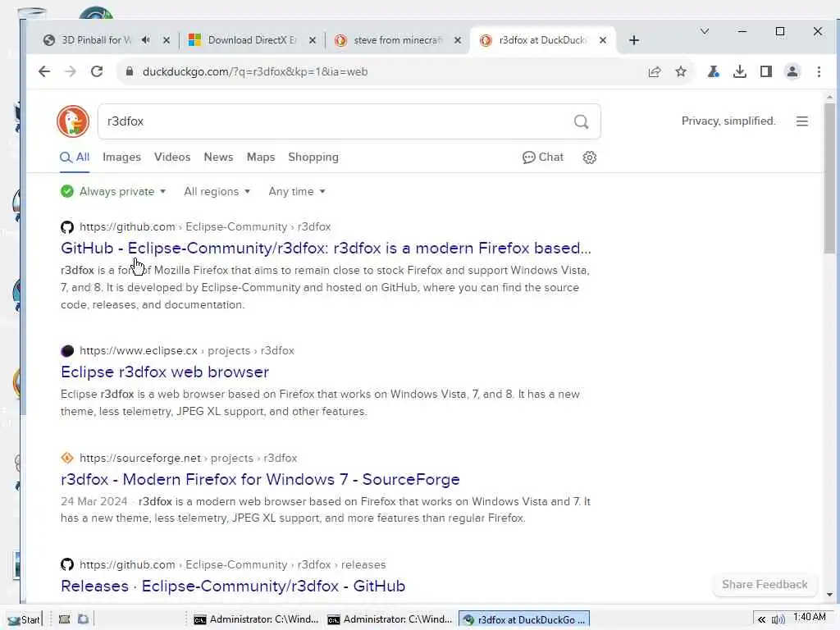The image size is (840, 630).
Task: Open the Chrome labs flask icon
Action: [x=713, y=72]
